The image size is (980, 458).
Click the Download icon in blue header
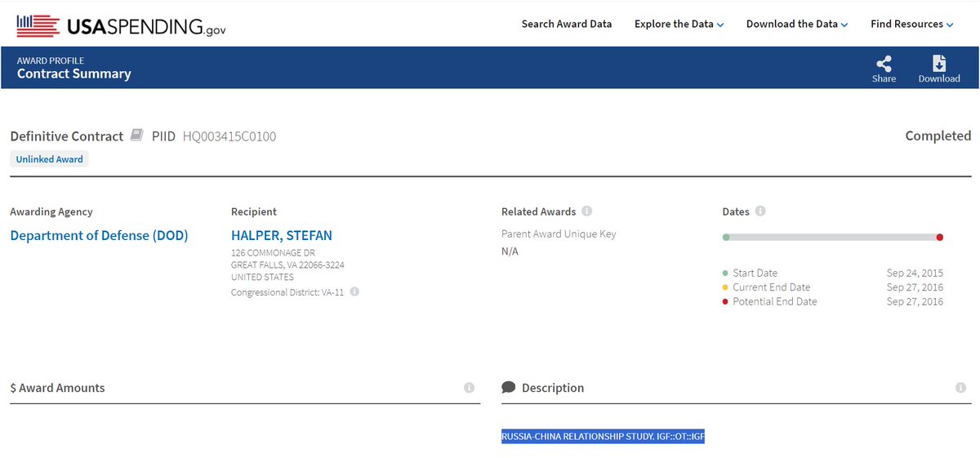pos(939,64)
